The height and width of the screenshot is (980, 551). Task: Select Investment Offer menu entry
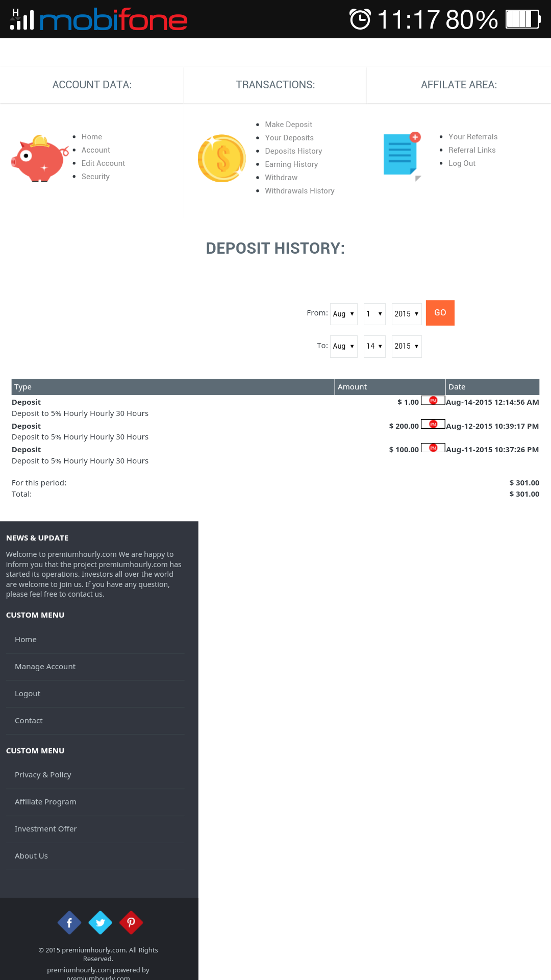[x=45, y=829]
